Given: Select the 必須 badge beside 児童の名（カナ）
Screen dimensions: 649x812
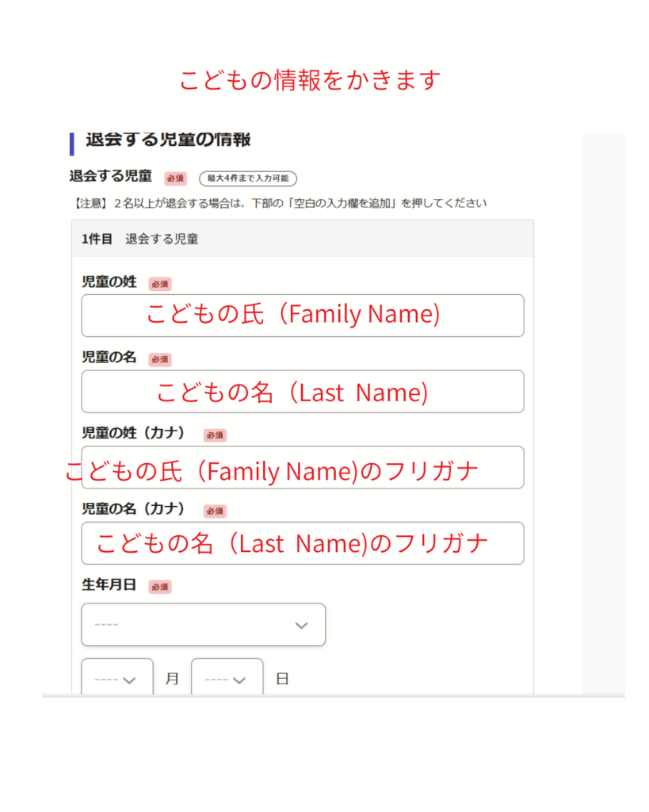Looking at the screenshot, I should 215,511.
